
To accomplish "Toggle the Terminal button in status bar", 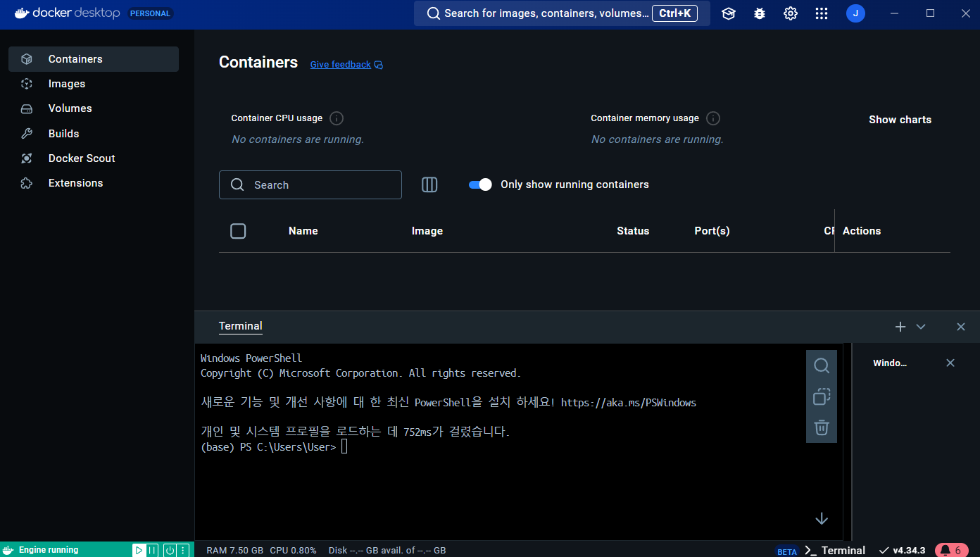I will pos(835,551).
